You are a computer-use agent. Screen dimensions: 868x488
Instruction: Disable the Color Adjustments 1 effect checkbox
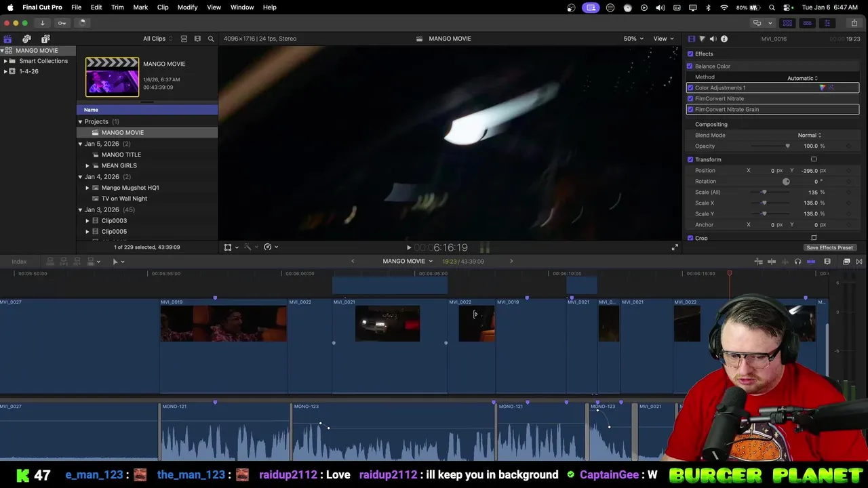690,87
